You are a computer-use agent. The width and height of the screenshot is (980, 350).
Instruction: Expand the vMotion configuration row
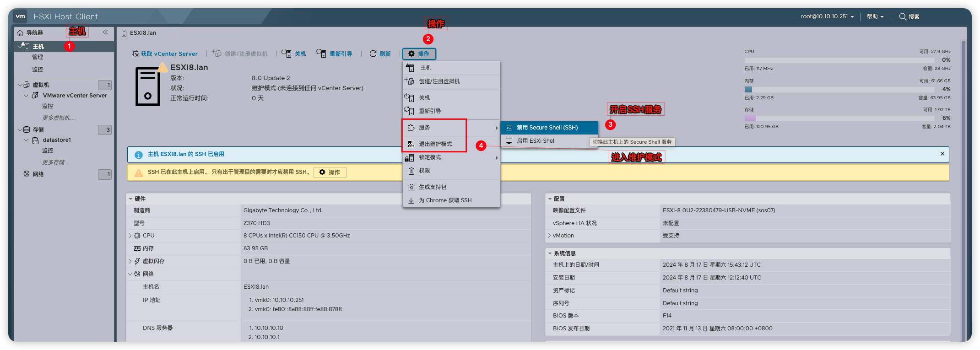pos(549,236)
